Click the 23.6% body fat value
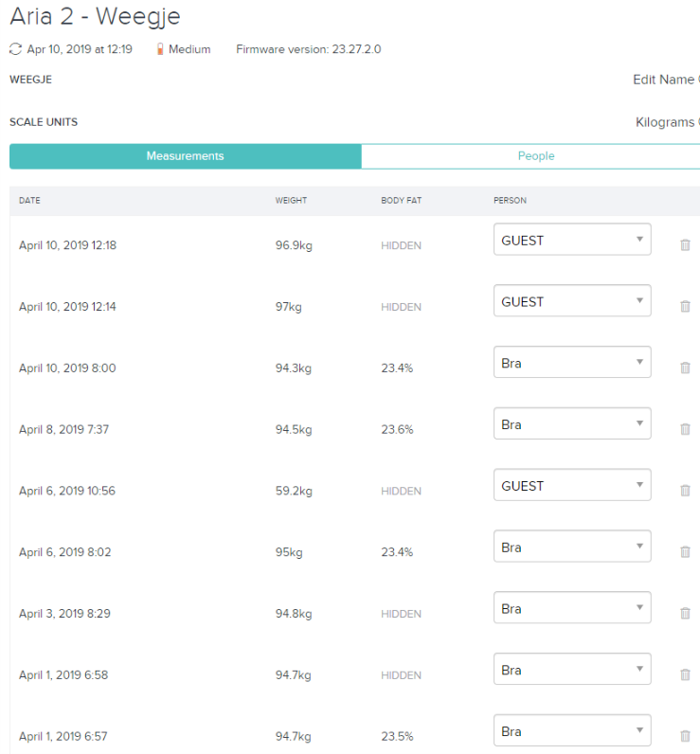 click(x=397, y=429)
